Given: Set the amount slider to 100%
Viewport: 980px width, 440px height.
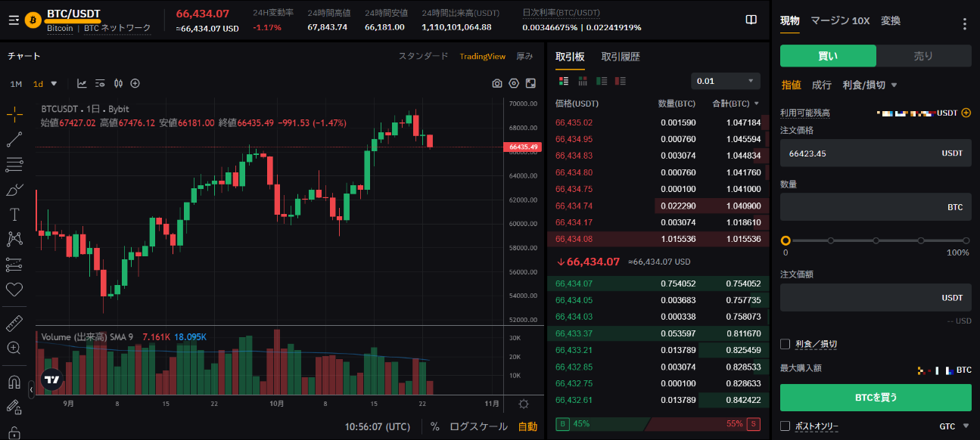Looking at the screenshot, I should pyautogui.click(x=966, y=240).
